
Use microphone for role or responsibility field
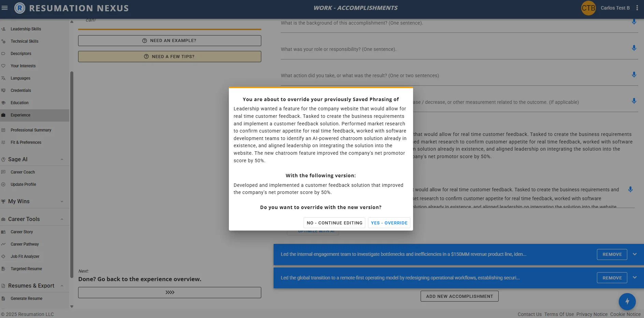(634, 48)
